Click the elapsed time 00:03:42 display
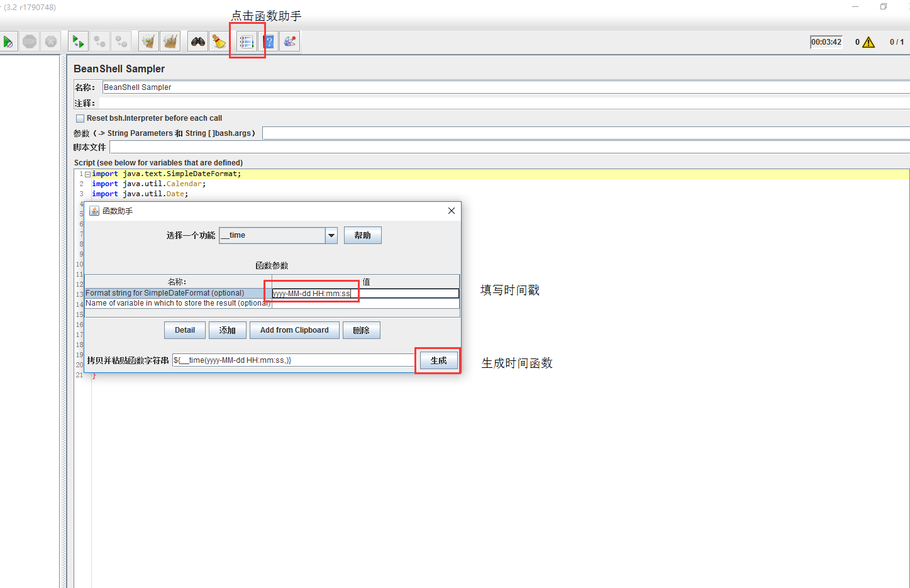Image resolution: width=910 pixels, height=588 pixels. click(x=826, y=42)
